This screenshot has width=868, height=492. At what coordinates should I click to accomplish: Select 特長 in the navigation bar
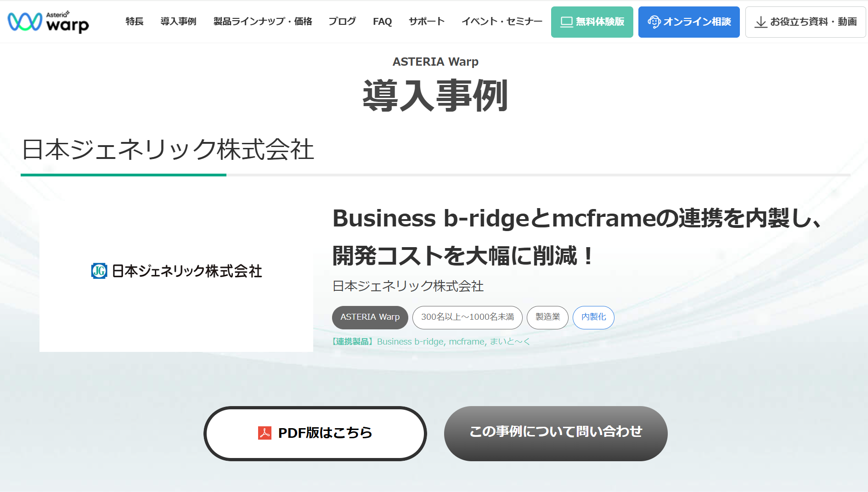coord(134,21)
